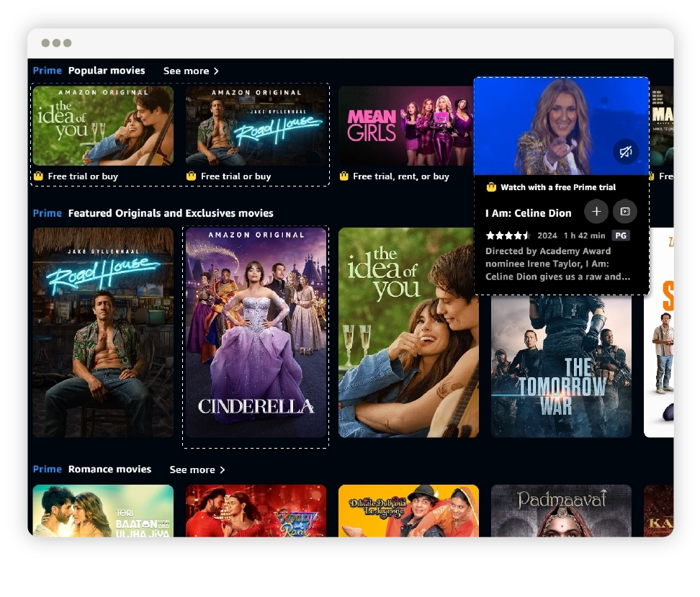The height and width of the screenshot is (597, 700).
Task: Open Cinderella poster
Action: coord(256,333)
